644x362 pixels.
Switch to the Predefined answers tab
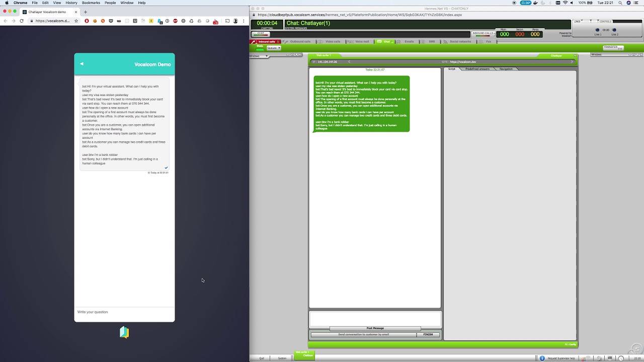coord(477,69)
